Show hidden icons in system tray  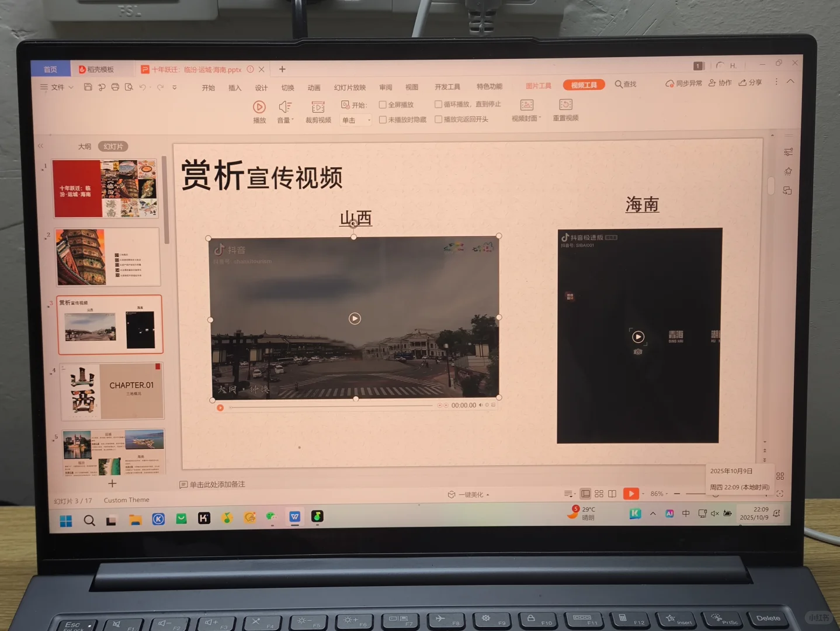pos(653,514)
